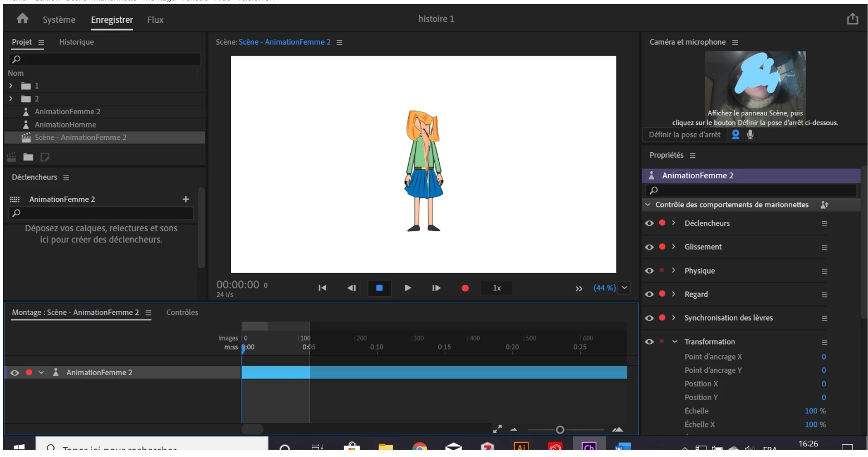Toggle visibility eye of Physique behavior

pyautogui.click(x=649, y=271)
